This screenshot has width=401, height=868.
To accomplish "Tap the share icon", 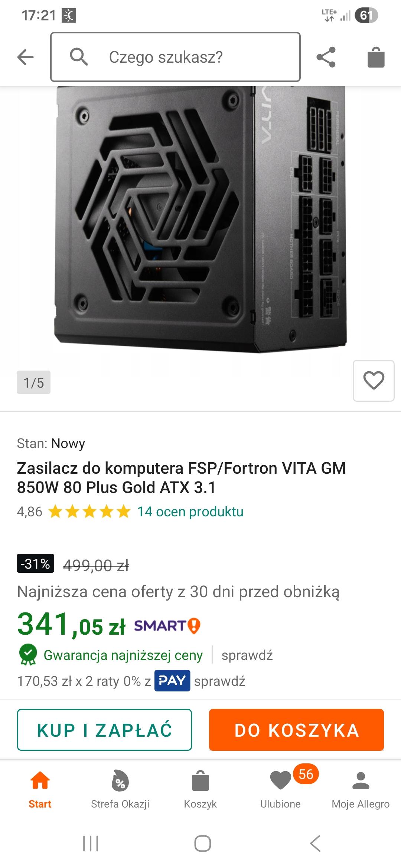I will click(x=326, y=57).
